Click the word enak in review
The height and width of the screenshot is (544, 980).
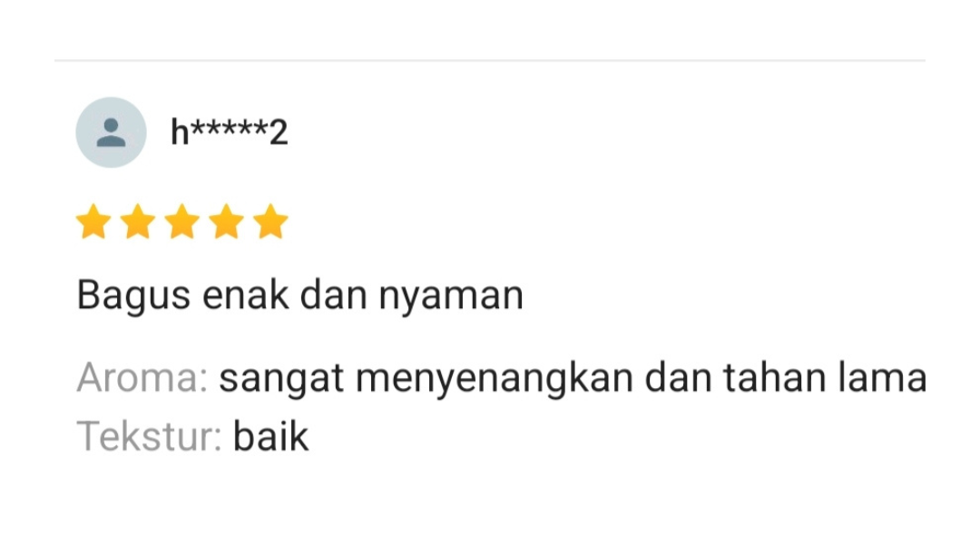pos(246,296)
